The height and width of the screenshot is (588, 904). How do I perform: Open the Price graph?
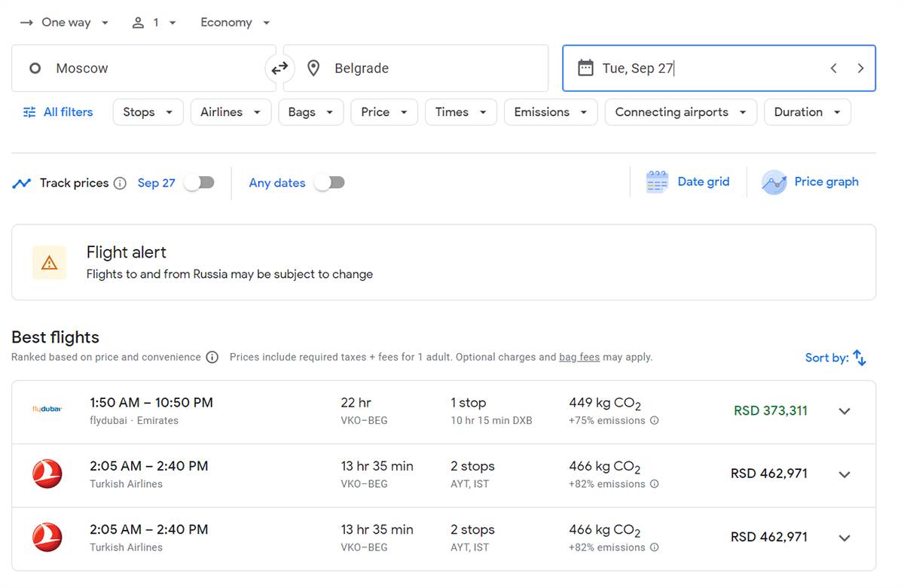point(811,182)
